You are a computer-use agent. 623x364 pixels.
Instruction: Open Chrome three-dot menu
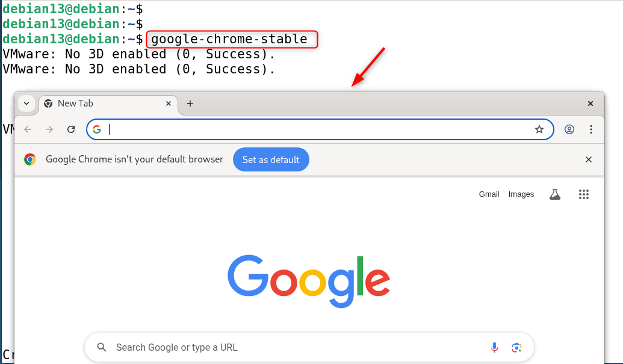pos(591,129)
